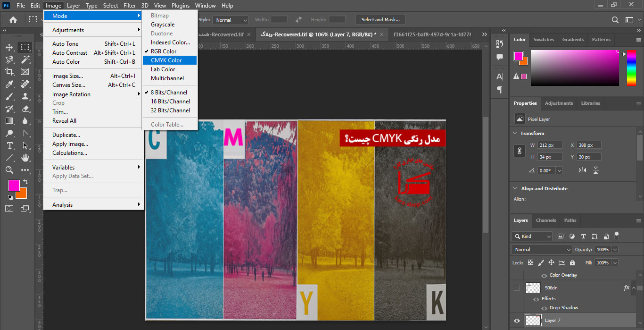
Task: Toggle visibility of the Drop Shadow effect
Action: point(544,308)
